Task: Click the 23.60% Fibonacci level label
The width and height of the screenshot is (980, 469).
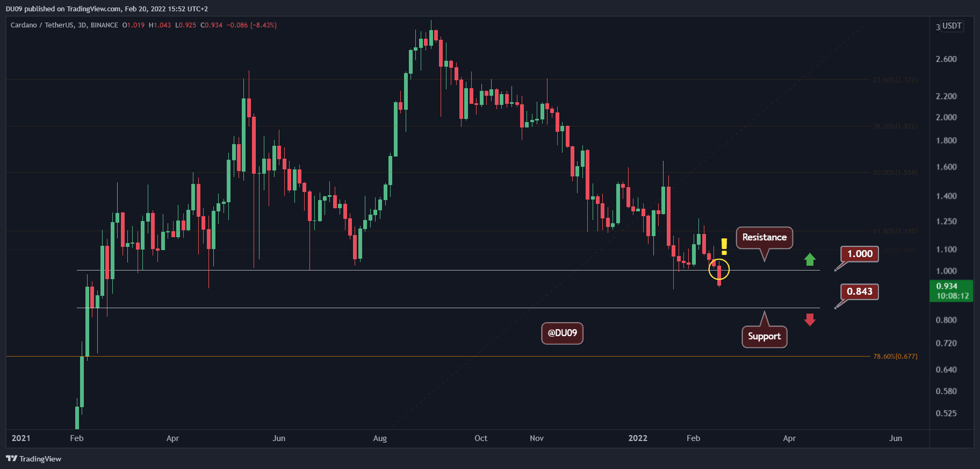Action: click(895, 80)
